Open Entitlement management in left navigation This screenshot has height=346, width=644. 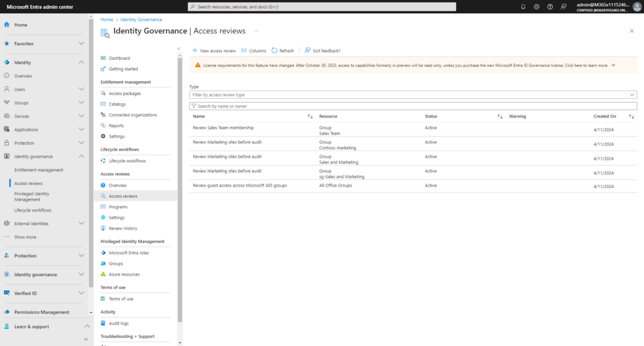(38, 170)
